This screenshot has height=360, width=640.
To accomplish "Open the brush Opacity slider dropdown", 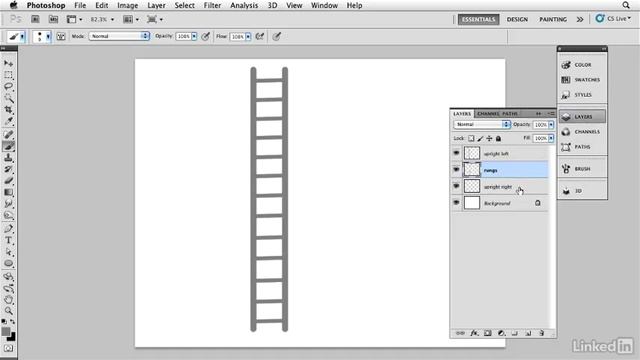I will [194, 36].
